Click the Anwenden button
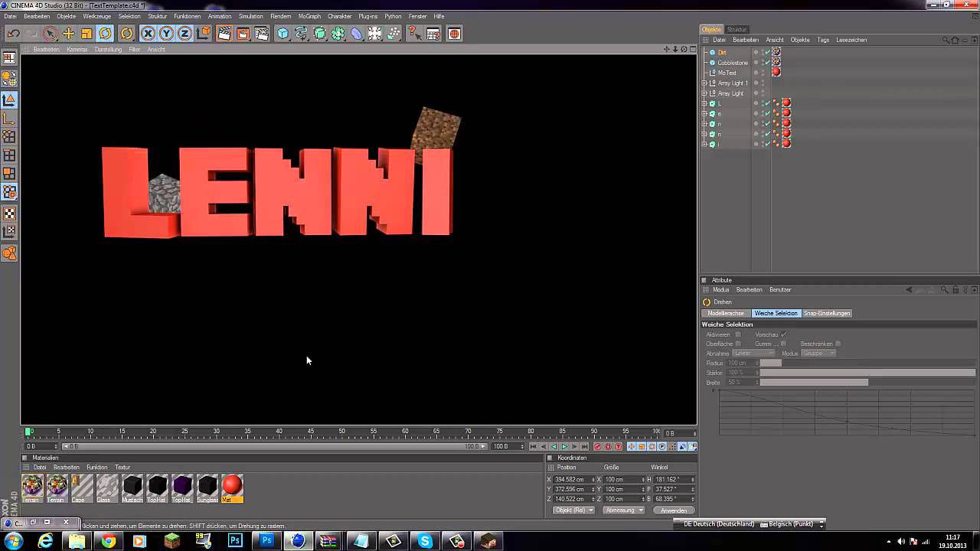The image size is (980, 551). tap(674, 510)
